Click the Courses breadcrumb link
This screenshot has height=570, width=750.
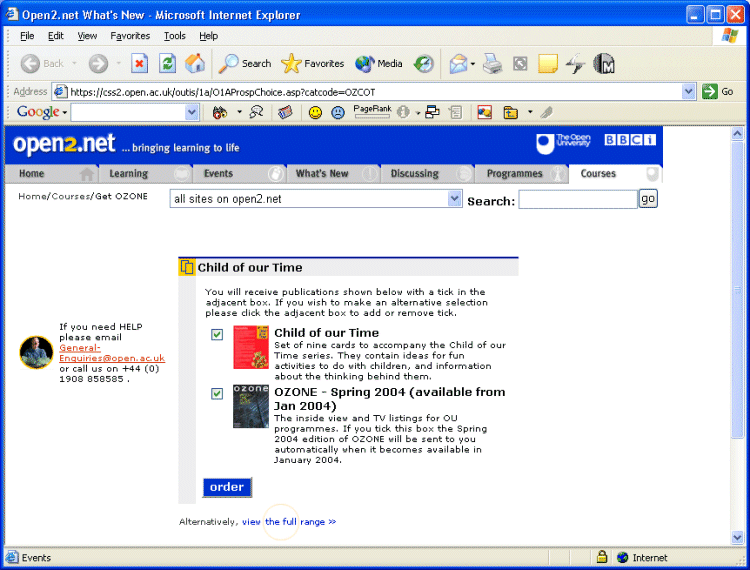[x=70, y=196]
